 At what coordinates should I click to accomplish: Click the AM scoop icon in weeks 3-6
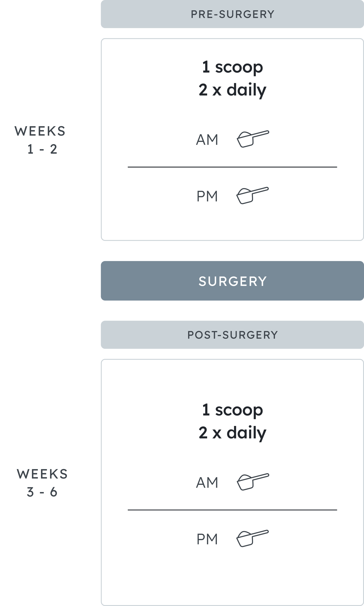click(x=253, y=482)
